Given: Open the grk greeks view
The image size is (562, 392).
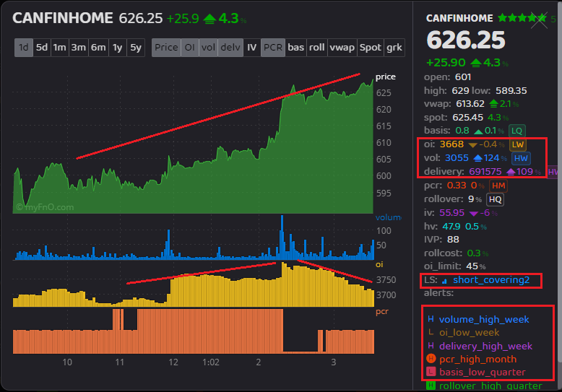Looking at the screenshot, I should point(394,48).
